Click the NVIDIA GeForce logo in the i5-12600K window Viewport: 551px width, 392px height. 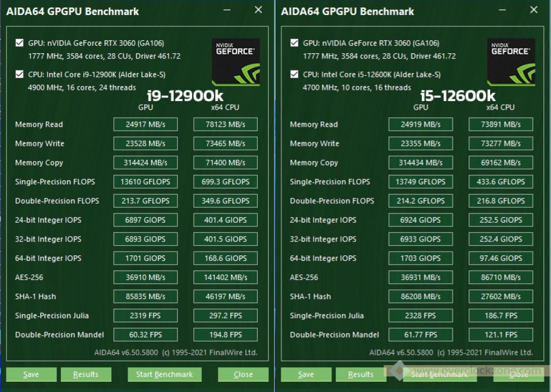(511, 62)
